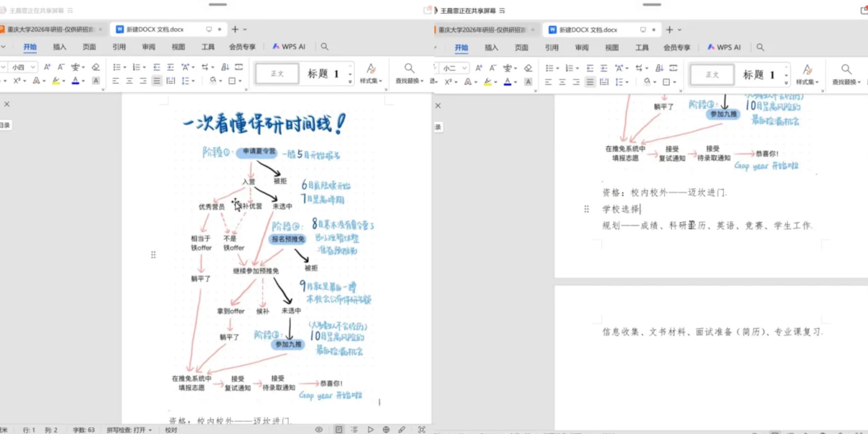This screenshot has height=434, width=868.
Task: Click the search magnifier in ribbon tabs
Action: click(x=324, y=47)
